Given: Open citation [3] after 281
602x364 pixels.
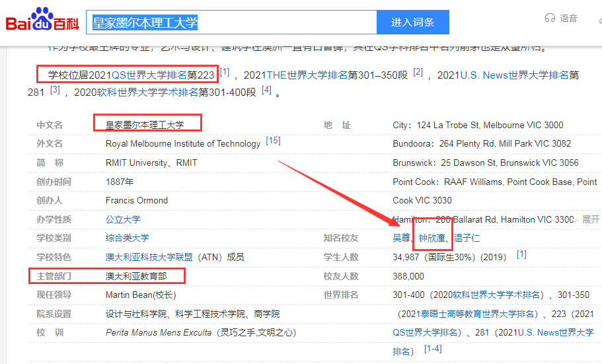Looking at the screenshot, I should click(55, 89).
